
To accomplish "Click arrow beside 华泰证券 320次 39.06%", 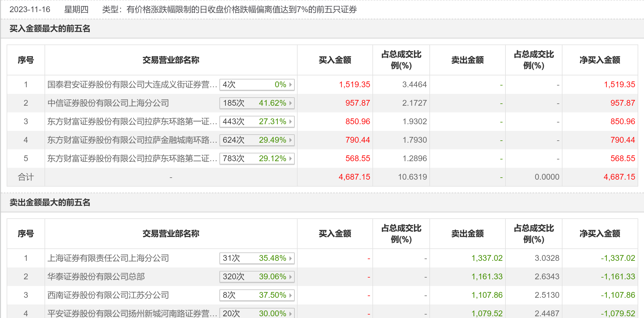I will 290,277.
